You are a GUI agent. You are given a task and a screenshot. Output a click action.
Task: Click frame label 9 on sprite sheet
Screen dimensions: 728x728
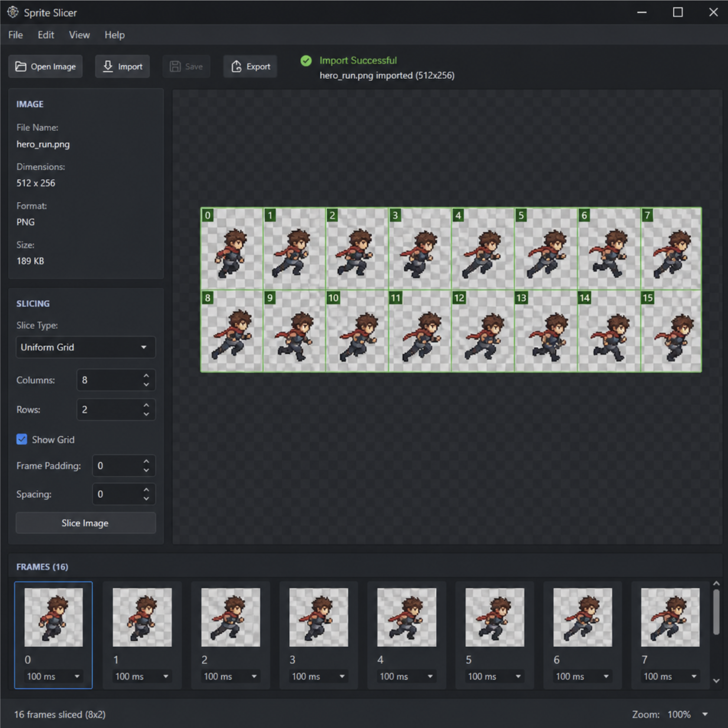click(270, 298)
